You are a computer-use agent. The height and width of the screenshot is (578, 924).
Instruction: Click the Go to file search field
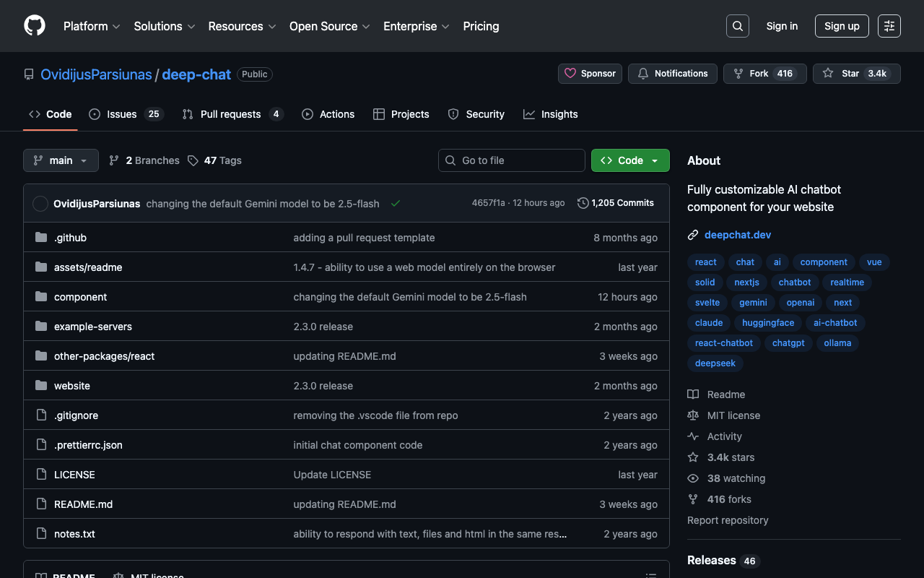pyautogui.click(x=512, y=160)
